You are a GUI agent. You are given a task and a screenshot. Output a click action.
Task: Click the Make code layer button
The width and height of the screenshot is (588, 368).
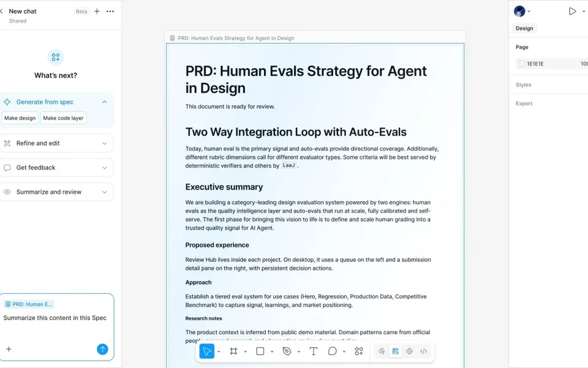[x=63, y=118]
